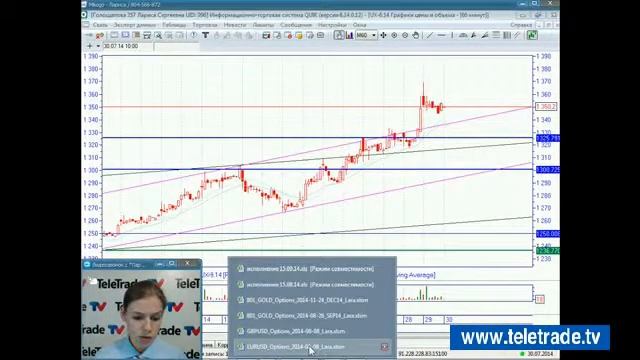
Task: Open EURUSD_Options file from list
Action: 312,347
